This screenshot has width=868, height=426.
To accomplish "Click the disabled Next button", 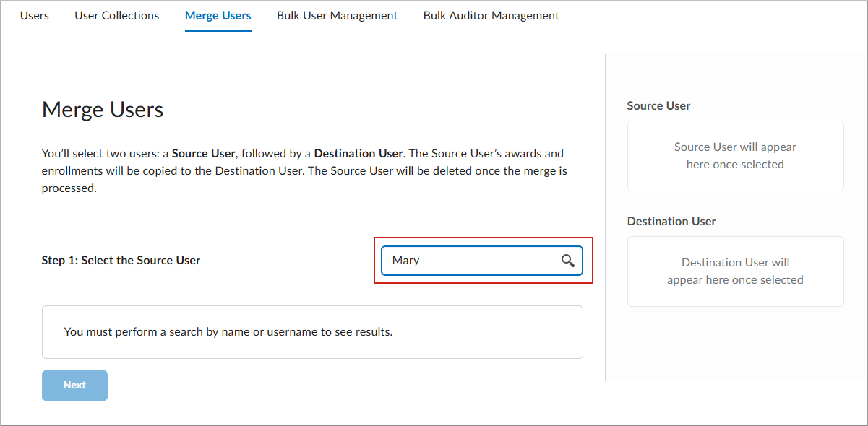I will (x=74, y=385).
